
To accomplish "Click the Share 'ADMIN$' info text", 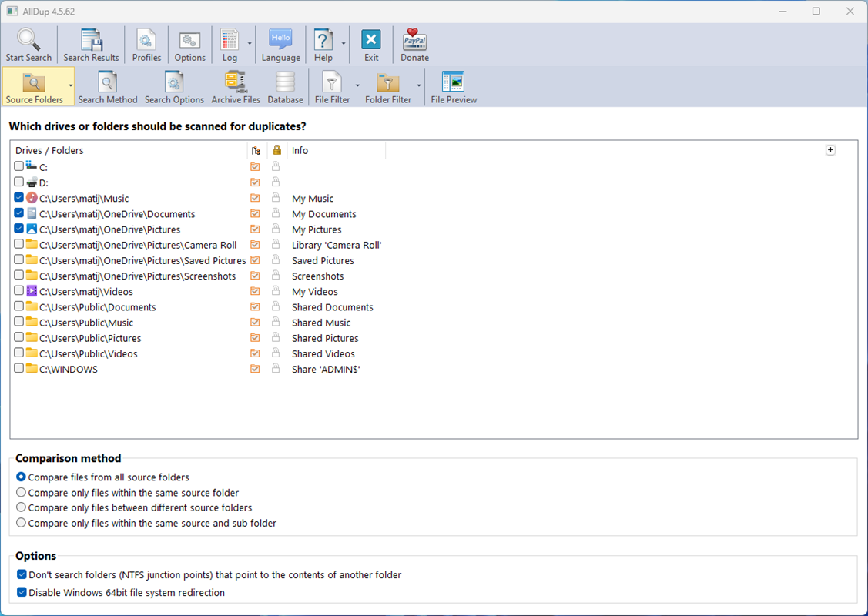I will [x=326, y=369].
